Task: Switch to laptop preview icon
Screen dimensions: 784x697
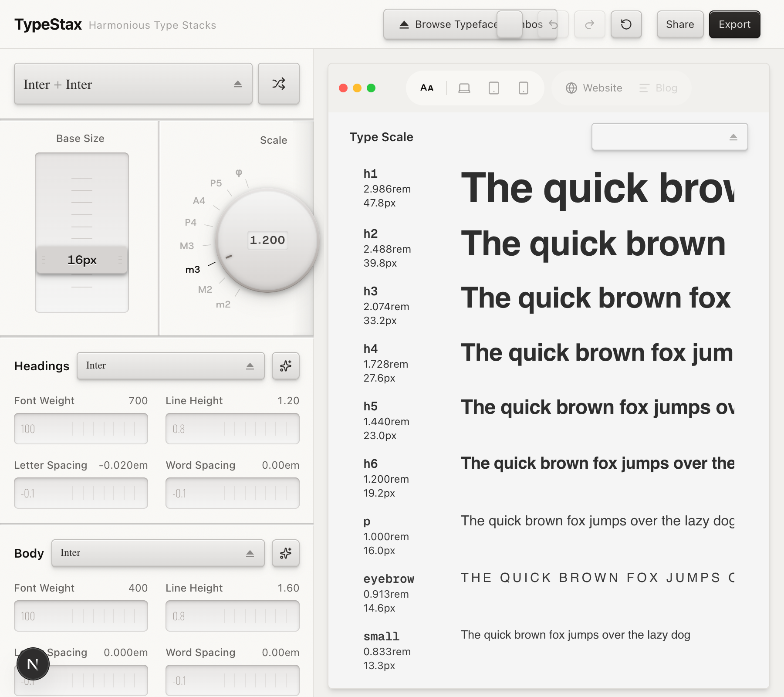Action: point(464,88)
